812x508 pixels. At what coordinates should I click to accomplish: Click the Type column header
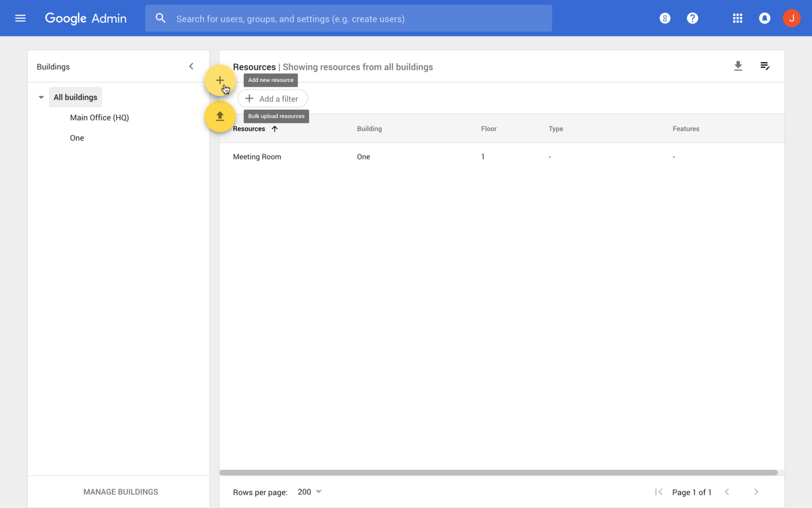pyautogui.click(x=556, y=129)
